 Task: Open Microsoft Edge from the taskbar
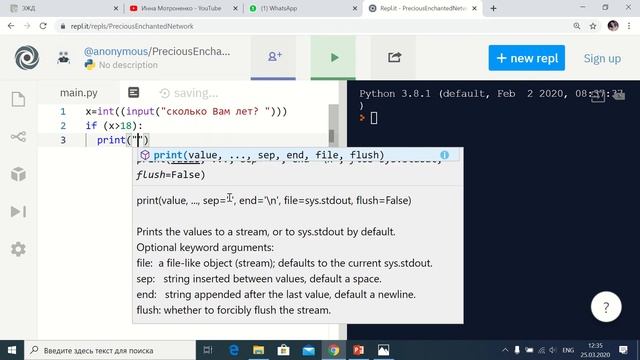coord(234,350)
